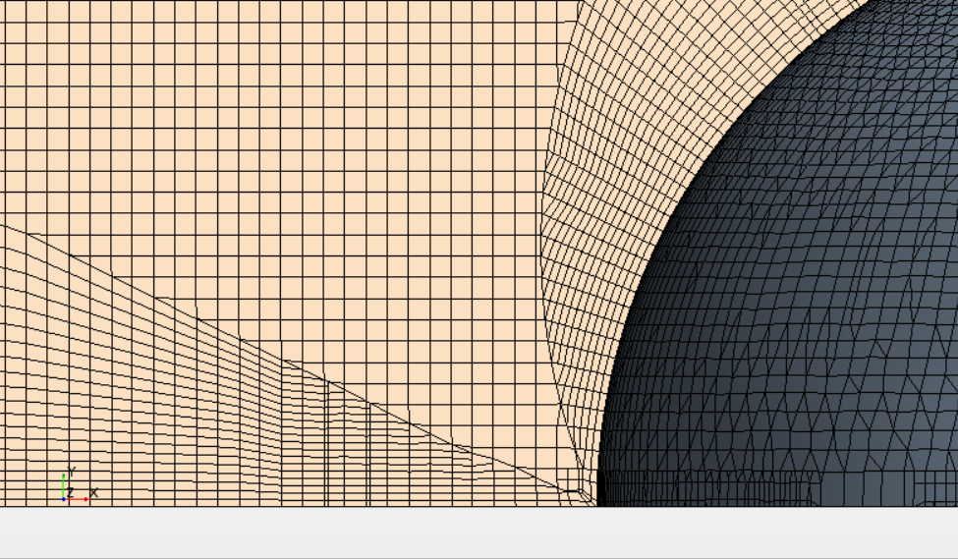Image resolution: width=958 pixels, height=560 pixels.
Task: Click the top-left corner of the square grid
Action: [4, 4]
